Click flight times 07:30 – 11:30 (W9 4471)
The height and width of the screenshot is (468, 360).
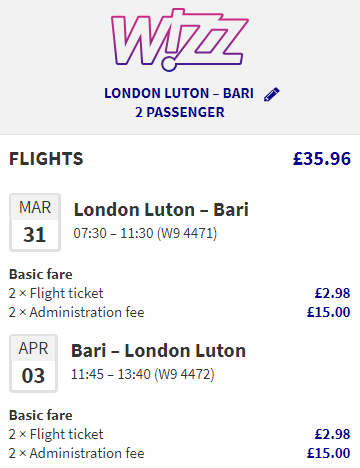(145, 233)
